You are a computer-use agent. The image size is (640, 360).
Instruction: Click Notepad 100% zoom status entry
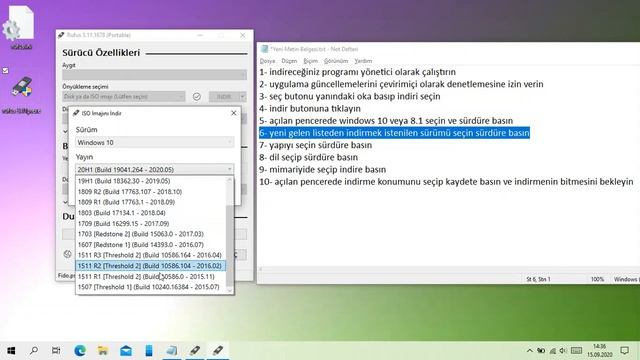click(x=597, y=279)
